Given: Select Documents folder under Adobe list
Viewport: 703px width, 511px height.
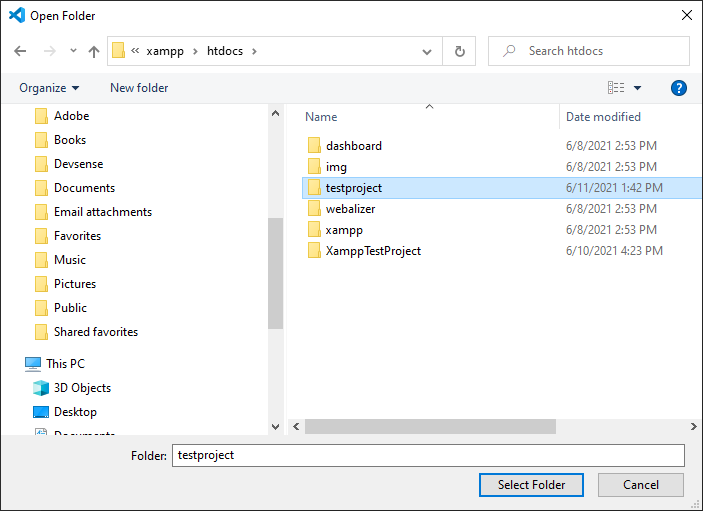Looking at the screenshot, I should 84,188.
